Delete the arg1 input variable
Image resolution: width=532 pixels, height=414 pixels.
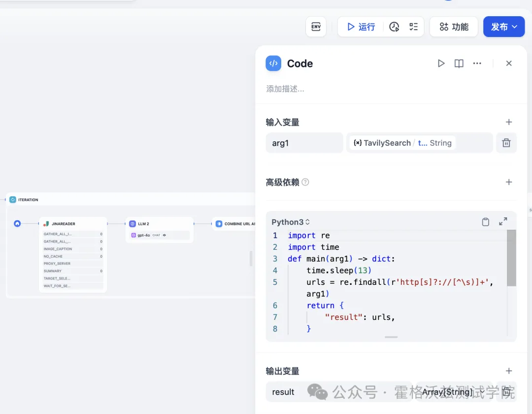(506, 143)
